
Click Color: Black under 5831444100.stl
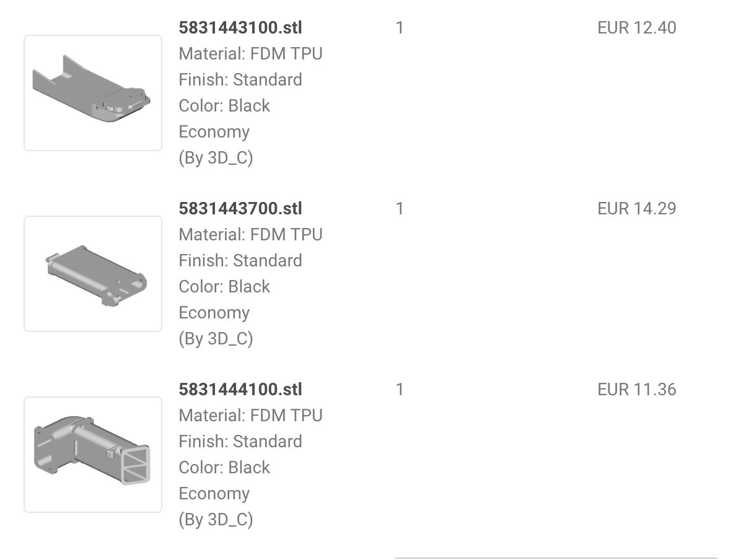[x=224, y=468]
